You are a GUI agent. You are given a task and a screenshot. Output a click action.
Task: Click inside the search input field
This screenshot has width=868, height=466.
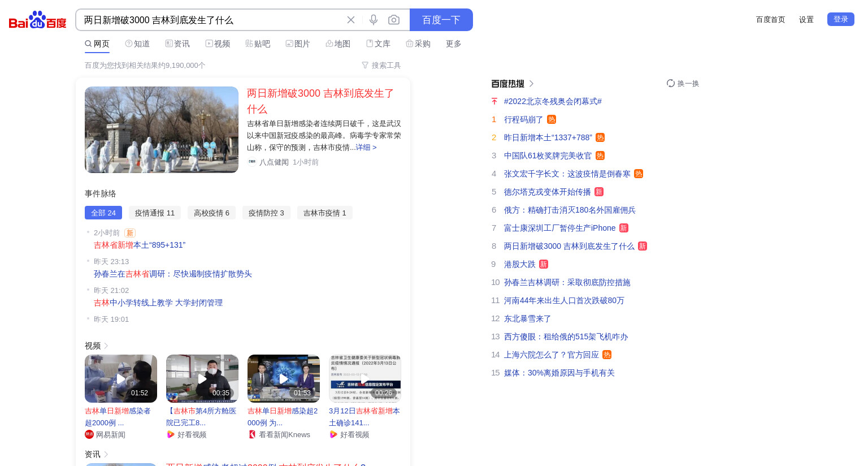pyautogui.click(x=209, y=20)
